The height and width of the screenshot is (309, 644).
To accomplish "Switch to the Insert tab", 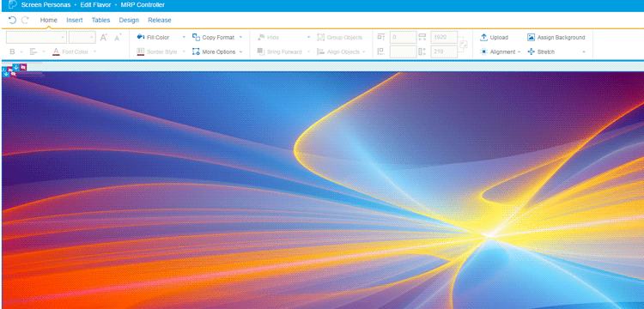I will tap(75, 20).
